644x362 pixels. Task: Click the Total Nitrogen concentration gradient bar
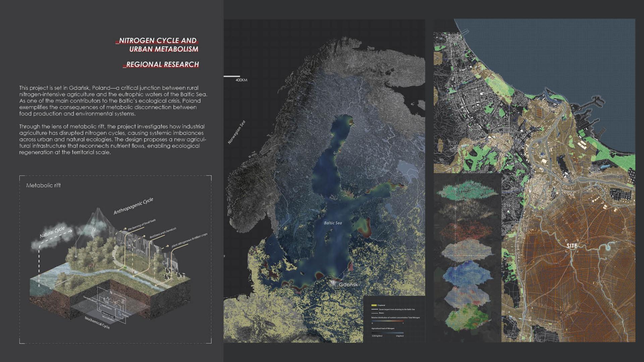pyautogui.click(x=387, y=321)
